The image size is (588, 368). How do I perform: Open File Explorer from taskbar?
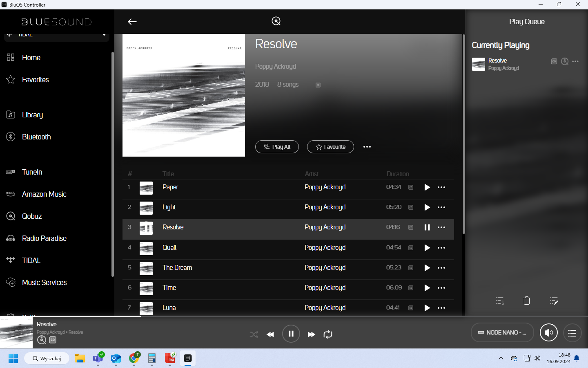[80, 359]
